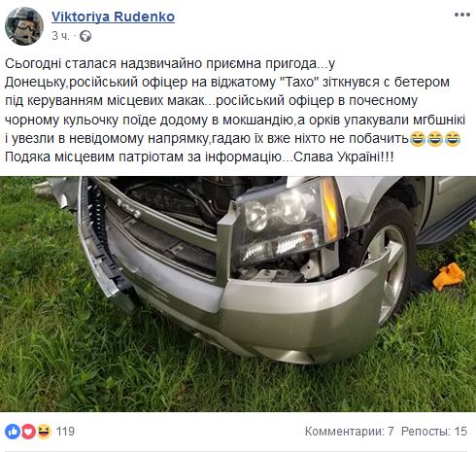
Task: Click the post text starting with Сьогодні
Action: coord(235,110)
